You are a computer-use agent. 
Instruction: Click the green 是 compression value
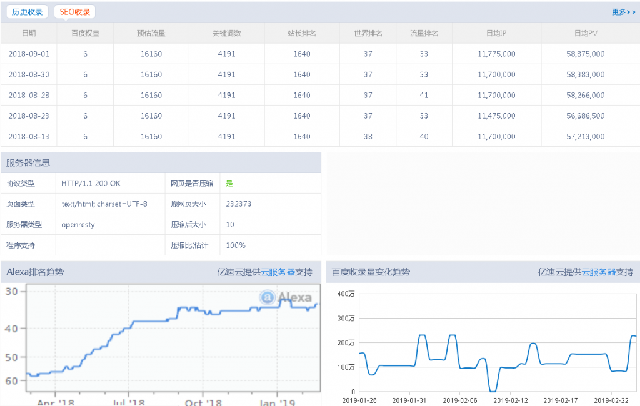229,182
